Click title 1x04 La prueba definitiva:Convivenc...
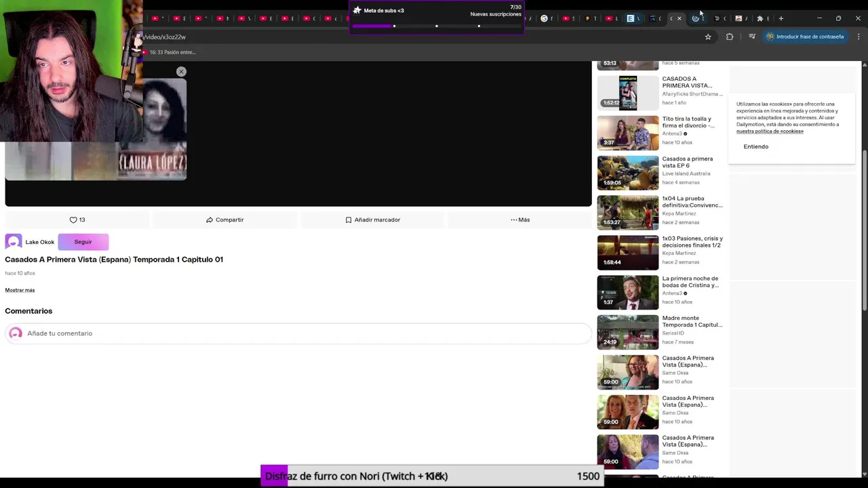The width and height of the screenshot is (868, 488). click(692, 202)
